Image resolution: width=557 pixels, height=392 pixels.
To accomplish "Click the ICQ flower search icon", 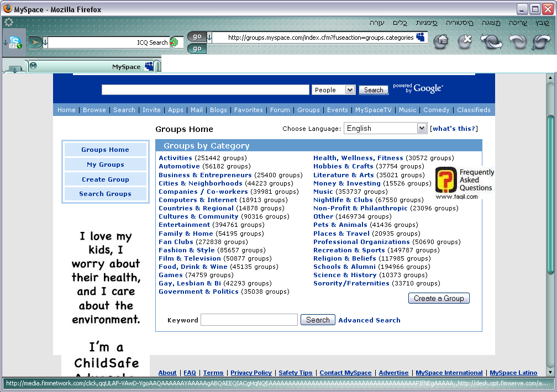I will (x=174, y=43).
